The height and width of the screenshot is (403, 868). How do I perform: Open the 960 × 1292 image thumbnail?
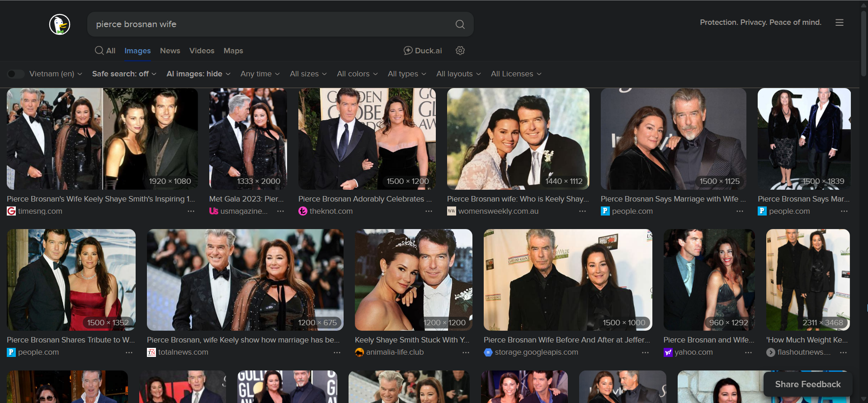(x=709, y=280)
